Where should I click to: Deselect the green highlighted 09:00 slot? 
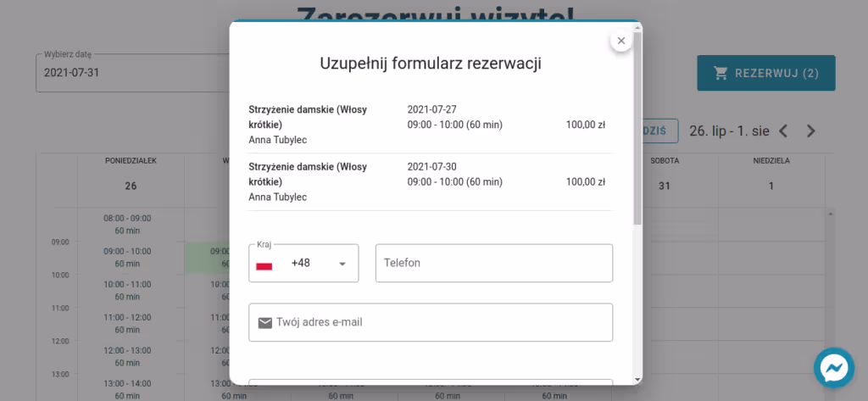click(x=208, y=257)
